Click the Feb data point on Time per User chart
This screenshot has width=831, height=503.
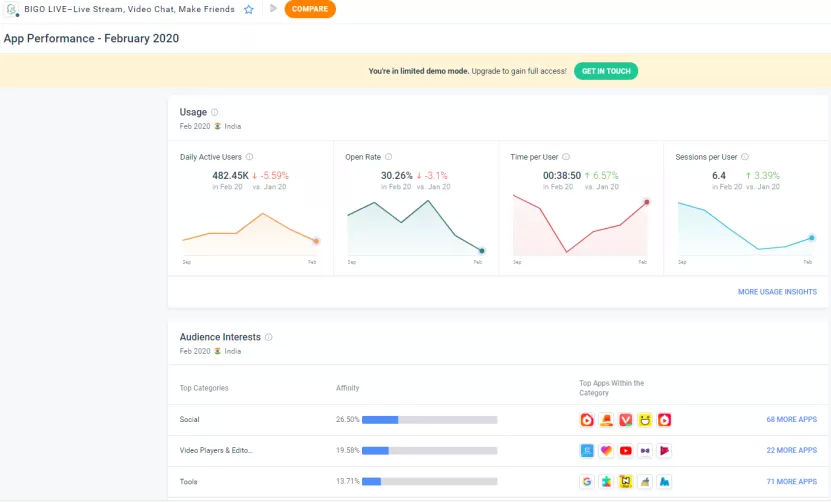tap(647, 202)
